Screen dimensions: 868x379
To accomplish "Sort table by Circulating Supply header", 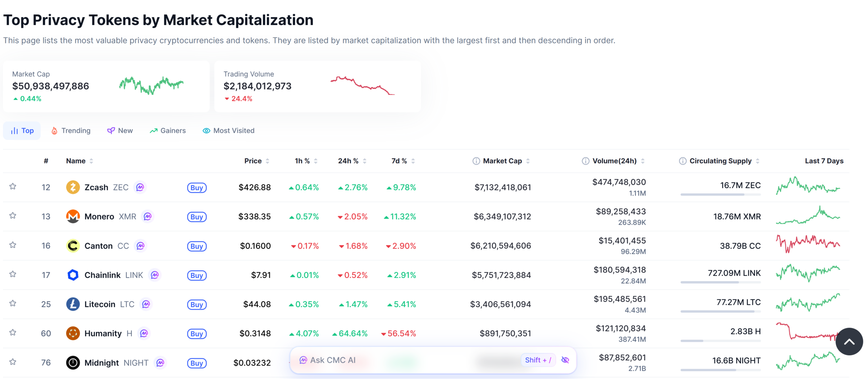I will tap(724, 161).
